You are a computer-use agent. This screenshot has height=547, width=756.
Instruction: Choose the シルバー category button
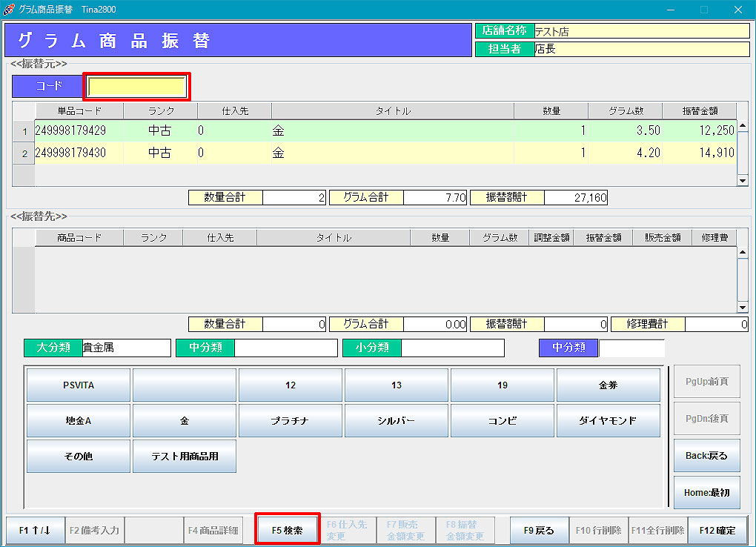click(396, 420)
